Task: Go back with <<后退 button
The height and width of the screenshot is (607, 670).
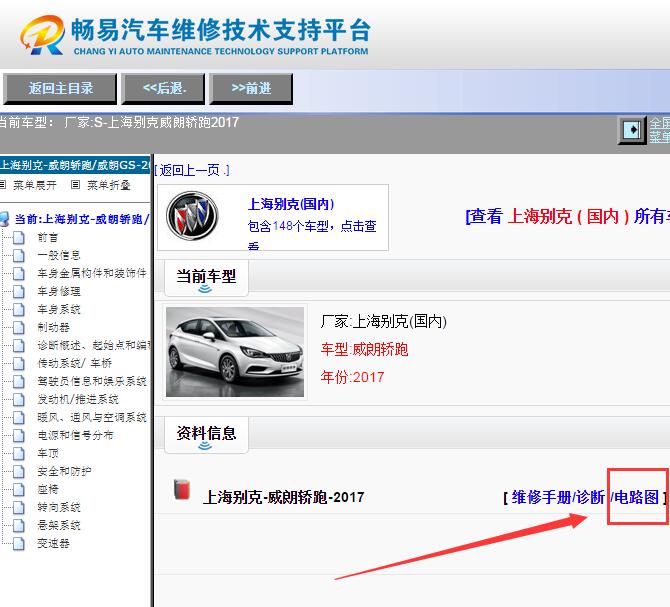Action: tap(163, 88)
